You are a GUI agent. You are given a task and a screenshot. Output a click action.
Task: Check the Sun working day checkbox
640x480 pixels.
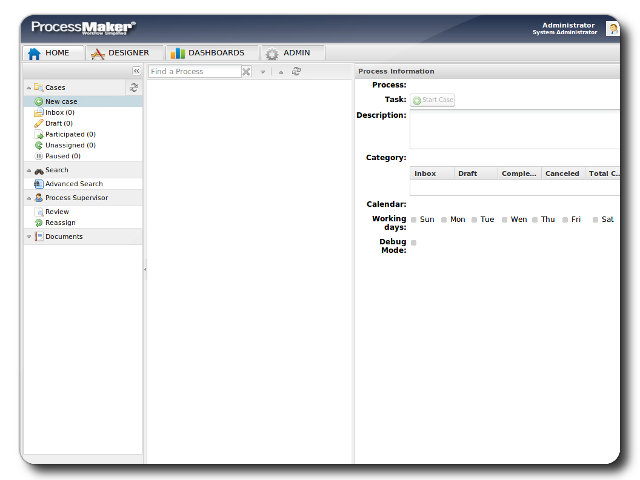(x=414, y=219)
